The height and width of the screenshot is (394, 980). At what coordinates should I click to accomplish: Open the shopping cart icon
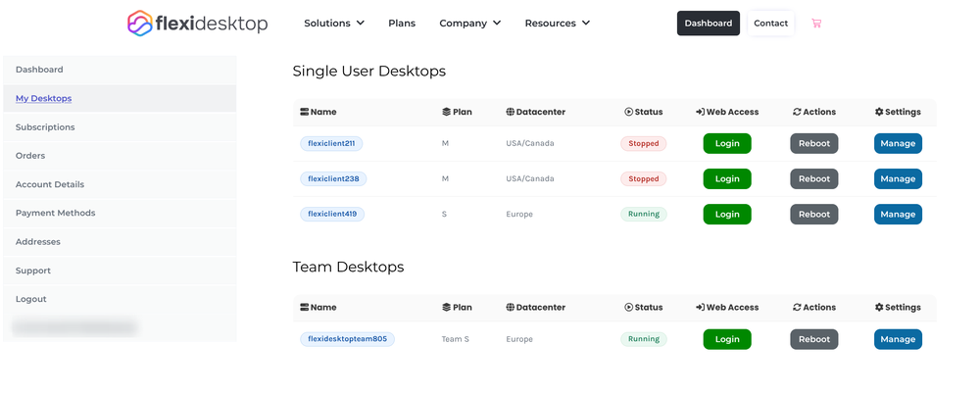[x=816, y=24]
